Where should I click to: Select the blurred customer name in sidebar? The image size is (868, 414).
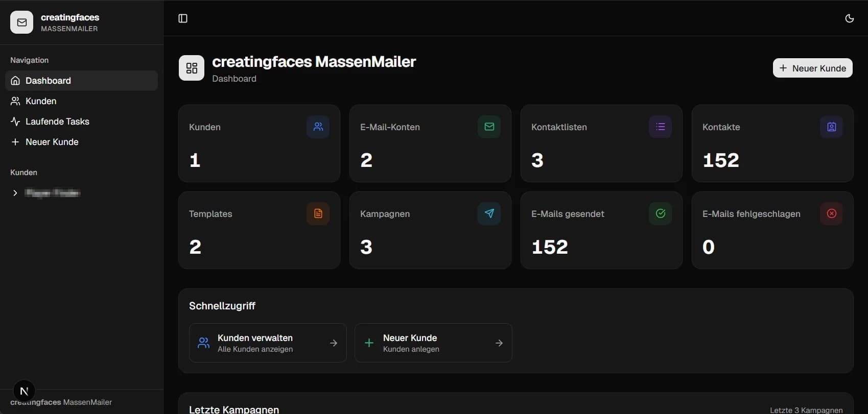(53, 193)
